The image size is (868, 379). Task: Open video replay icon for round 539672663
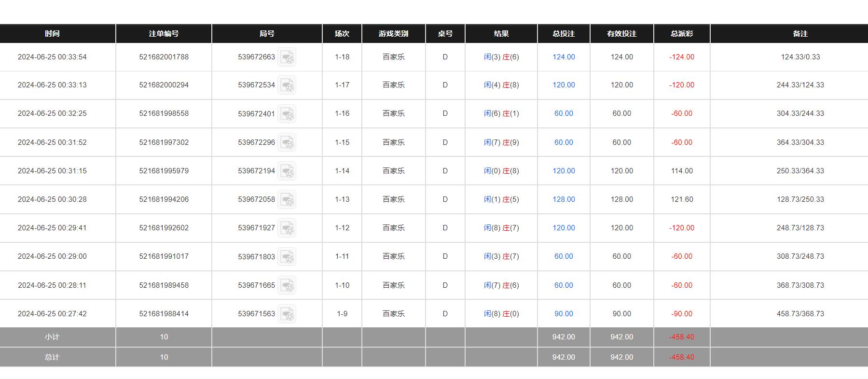[x=287, y=57]
